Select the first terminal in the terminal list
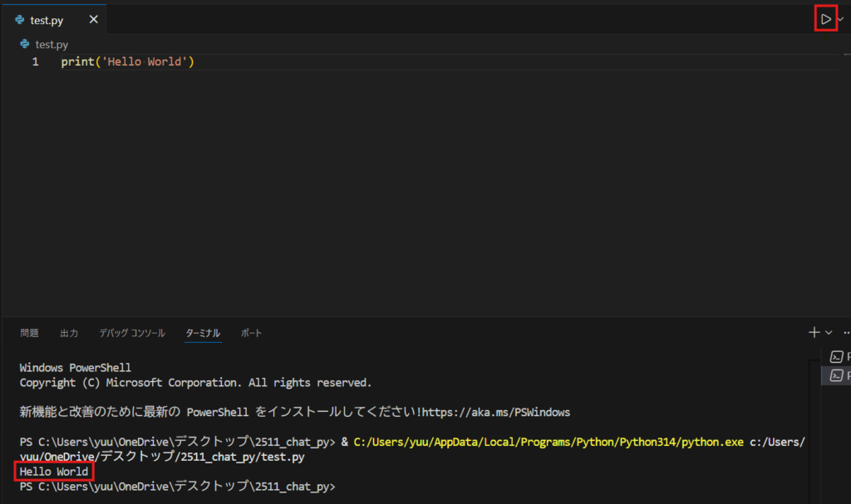 point(838,357)
